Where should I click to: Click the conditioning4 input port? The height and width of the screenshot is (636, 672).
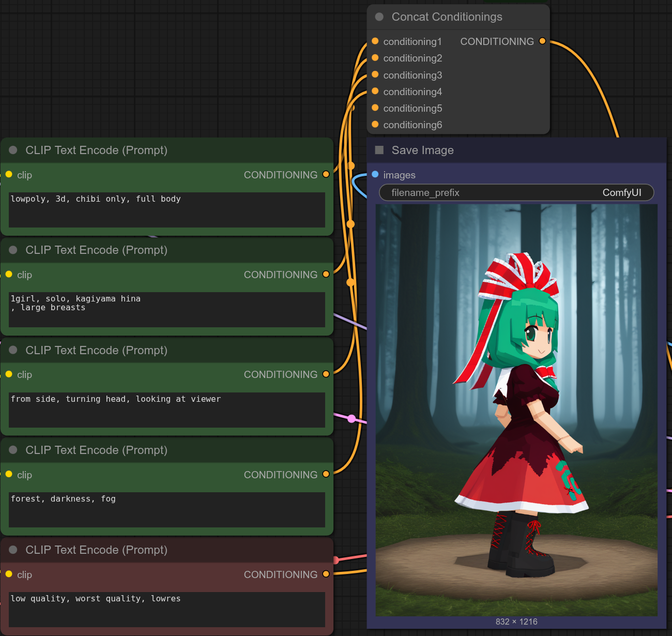coord(375,91)
